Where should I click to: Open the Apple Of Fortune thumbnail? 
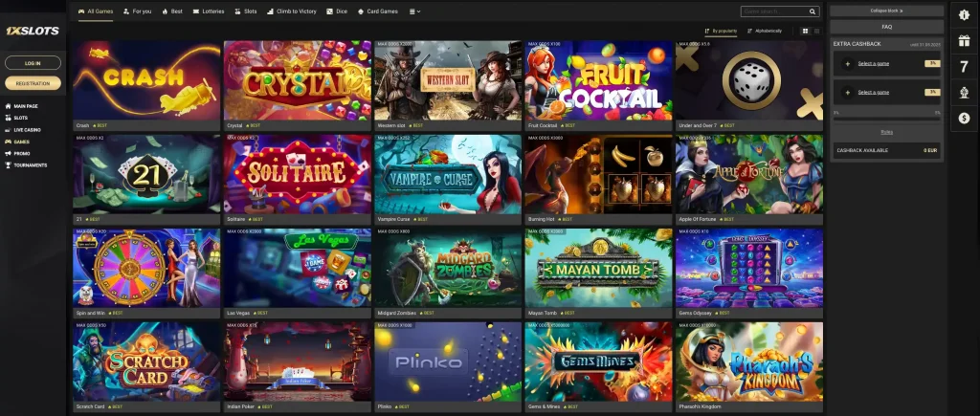point(749,174)
